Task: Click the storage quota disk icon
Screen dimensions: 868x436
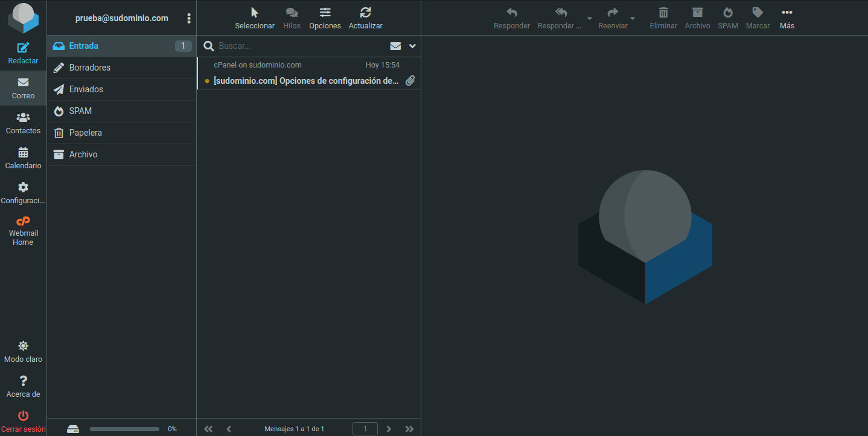Action: 73,429
